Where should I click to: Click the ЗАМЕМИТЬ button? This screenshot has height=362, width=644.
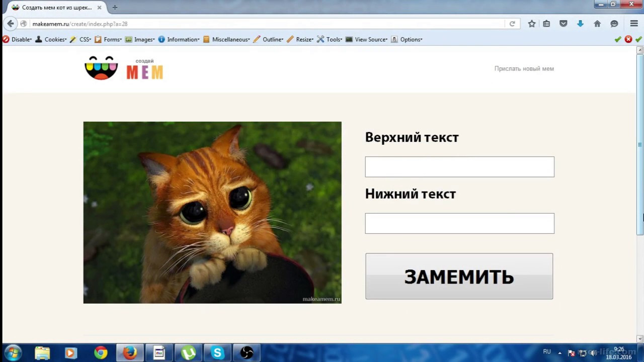coord(459,277)
